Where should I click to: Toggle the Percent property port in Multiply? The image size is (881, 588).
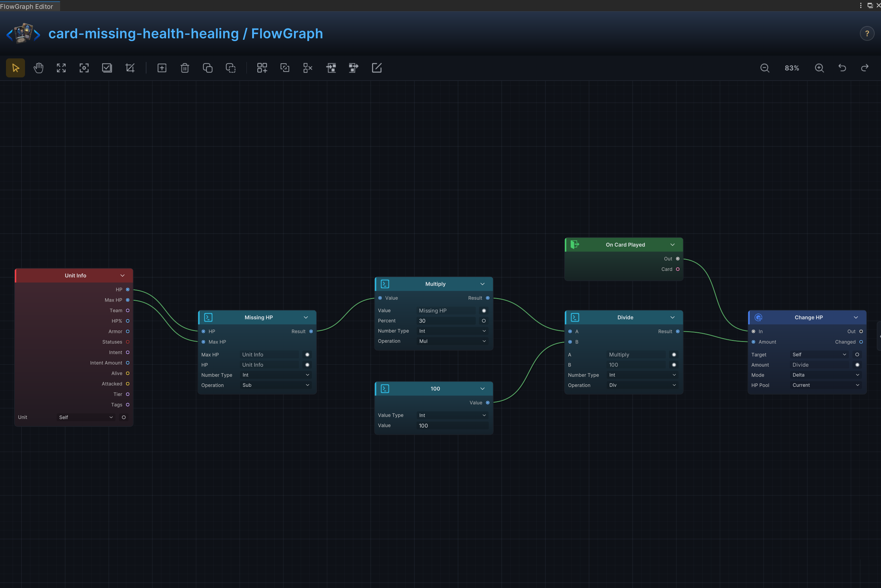tap(484, 321)
